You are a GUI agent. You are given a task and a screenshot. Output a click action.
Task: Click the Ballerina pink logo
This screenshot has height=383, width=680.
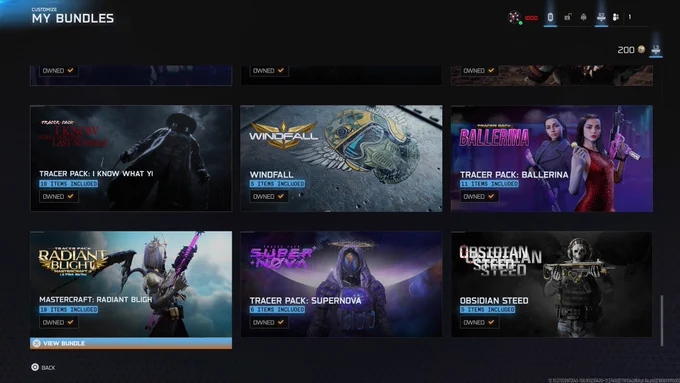[494, 136]
